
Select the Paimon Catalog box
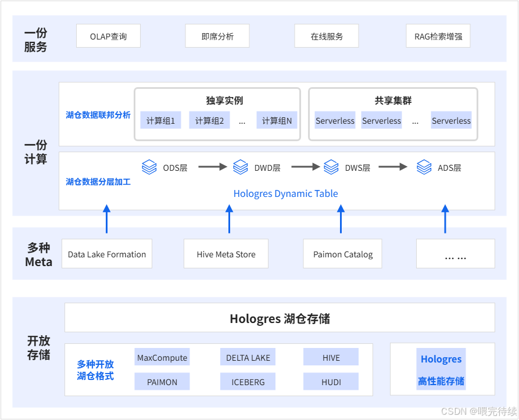342,254
